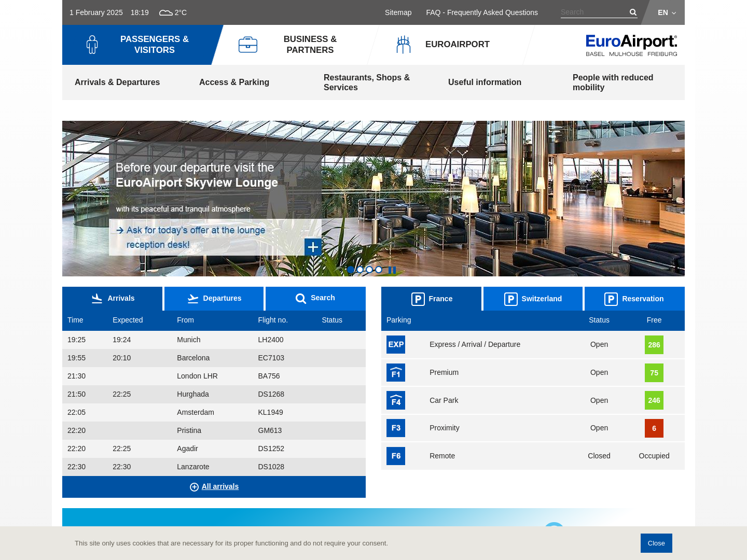This screenshot has height=560, width=747.
Task: Click the F1 Premium parking icon
Action: pyautogui.click(x=396, y=372)
